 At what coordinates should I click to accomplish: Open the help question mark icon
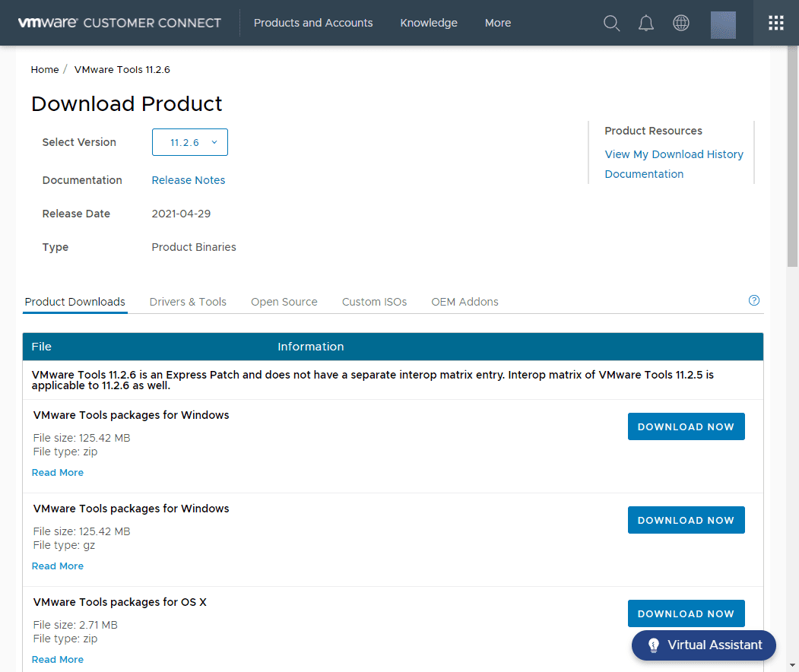[753, 300]
